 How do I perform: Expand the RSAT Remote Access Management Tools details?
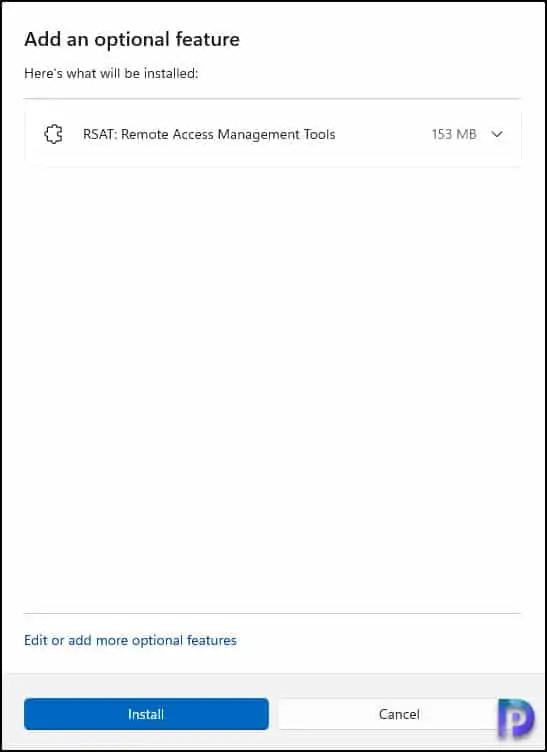coord(497,134)
